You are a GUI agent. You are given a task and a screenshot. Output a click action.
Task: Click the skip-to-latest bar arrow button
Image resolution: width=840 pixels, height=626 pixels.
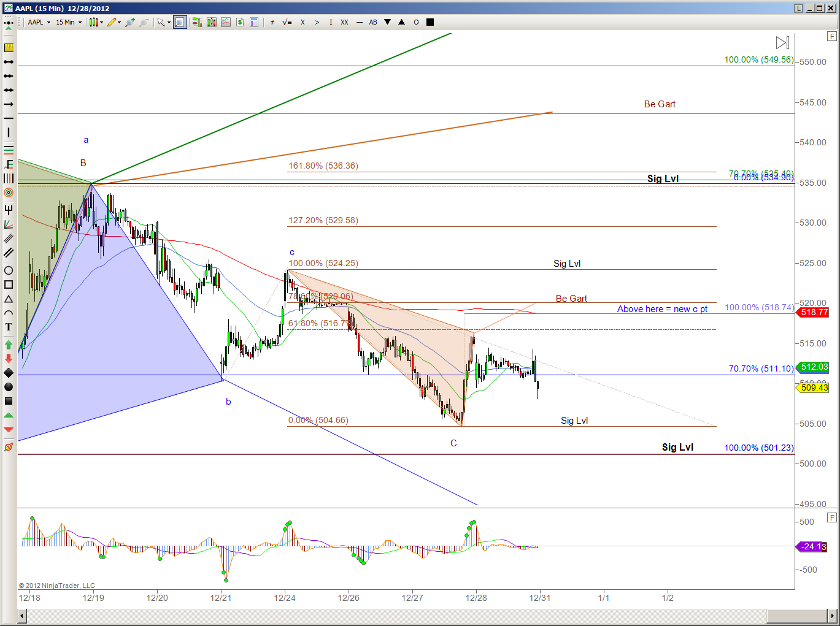(x=782, y=43)
